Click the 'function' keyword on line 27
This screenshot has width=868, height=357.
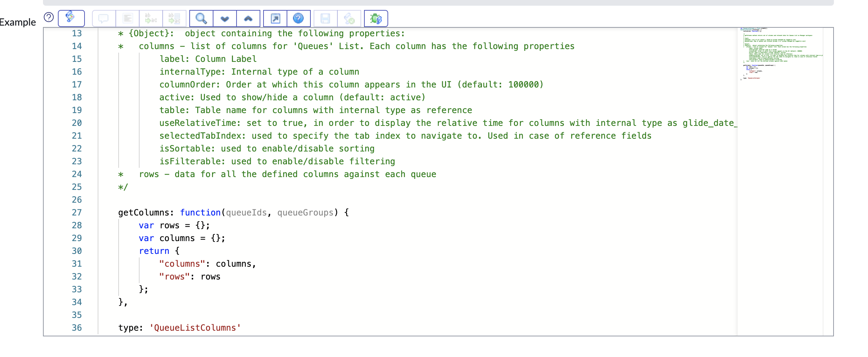click(200, 213)
